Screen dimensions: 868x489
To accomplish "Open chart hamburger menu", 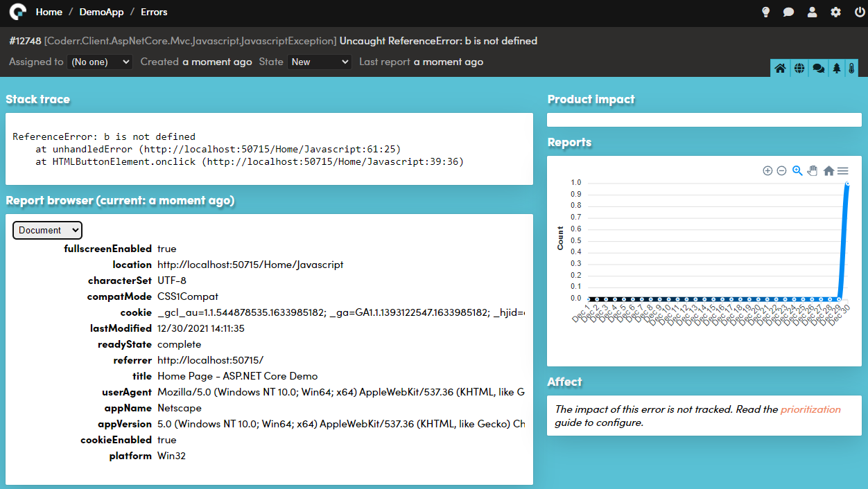I will [x=843, y=170].
